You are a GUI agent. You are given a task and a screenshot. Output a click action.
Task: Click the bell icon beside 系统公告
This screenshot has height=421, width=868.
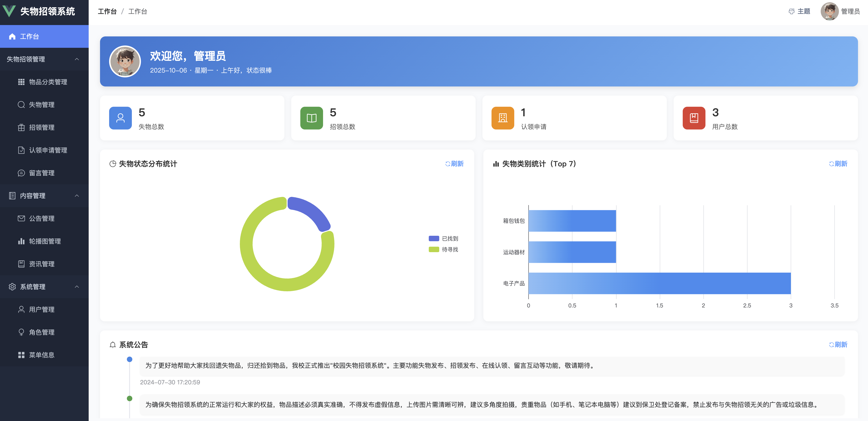click(113, 345)
